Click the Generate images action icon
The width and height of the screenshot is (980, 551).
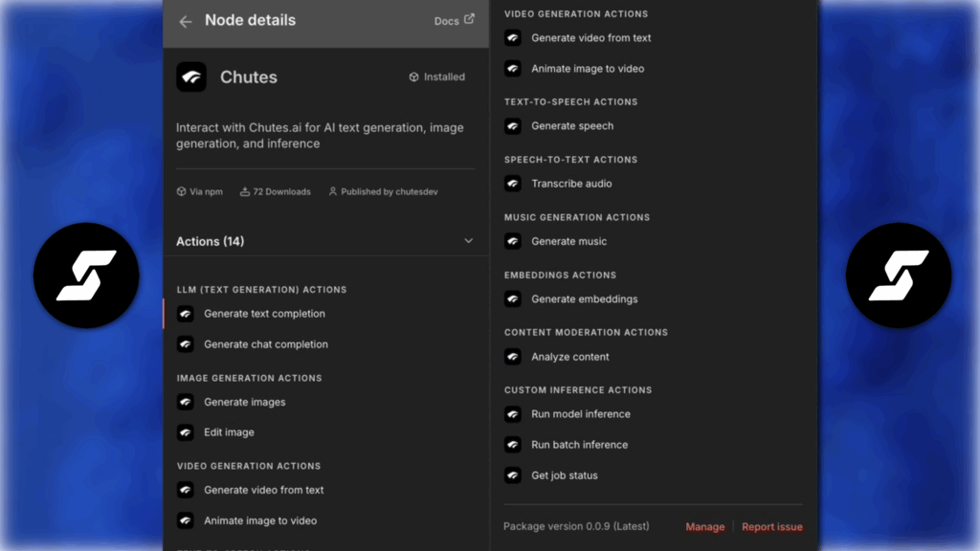185,402
